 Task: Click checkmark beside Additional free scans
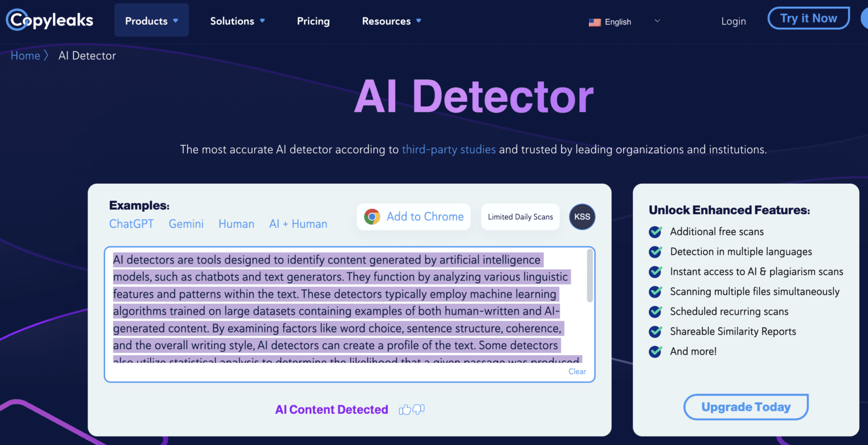[x=656, y=232]
